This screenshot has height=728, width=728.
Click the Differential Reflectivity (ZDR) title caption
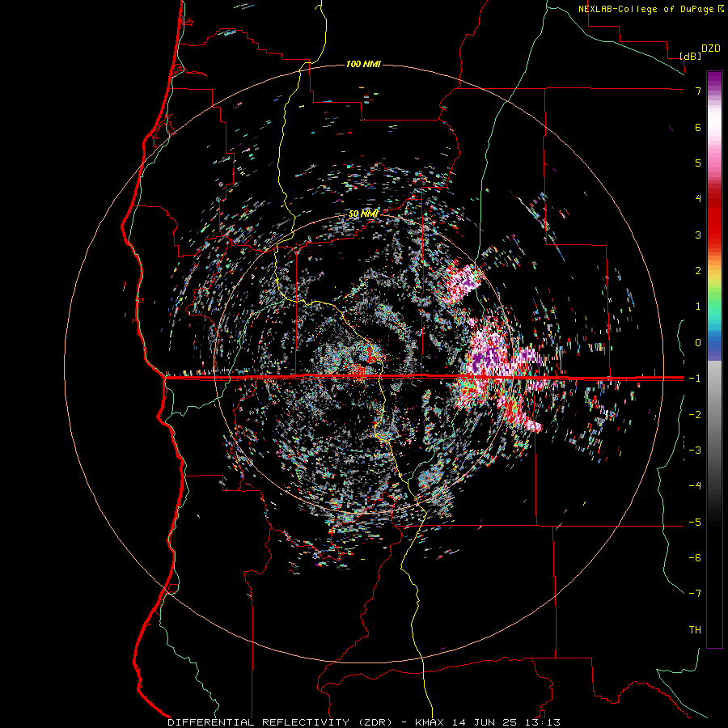point(286,722)
